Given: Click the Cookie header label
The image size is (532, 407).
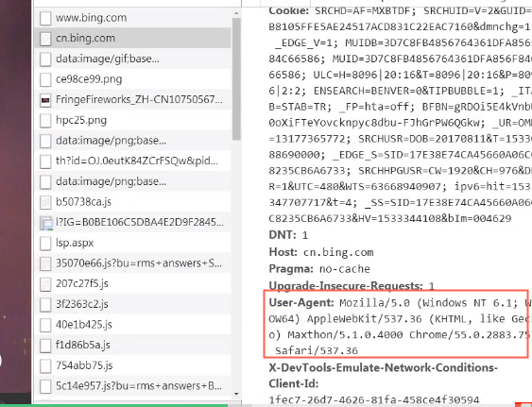Looking at the screenshot, I should tap(289, 10).
